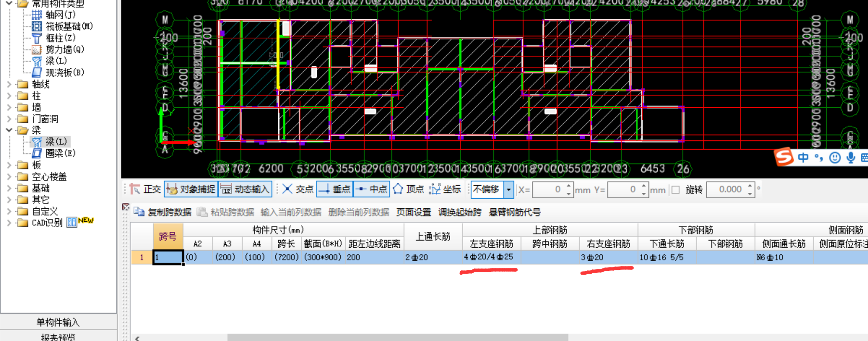868x341 pixels.
Task: Click 输入当前列数据
Action: 291,212
